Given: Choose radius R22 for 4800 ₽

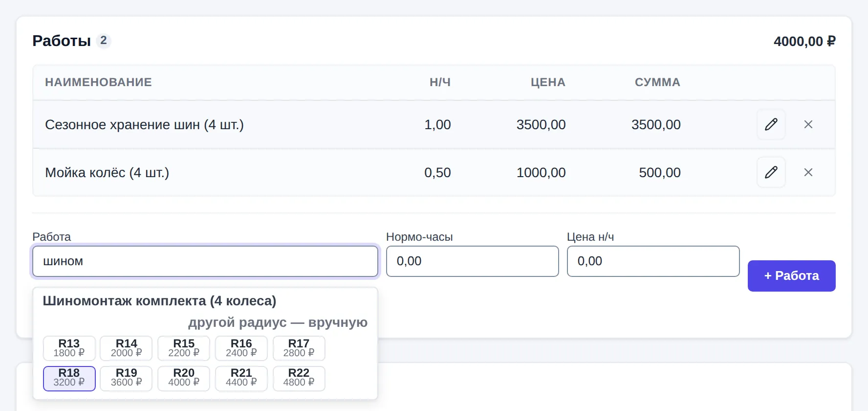Looking at the screenshot, I should pyautogui.click(x=299, y=378).
